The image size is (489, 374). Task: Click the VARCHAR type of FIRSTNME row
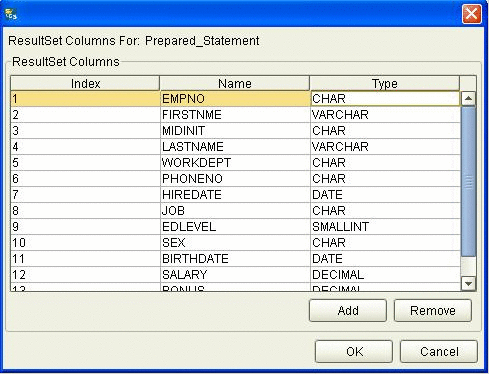pyautogui.click(x=385, y=115)
